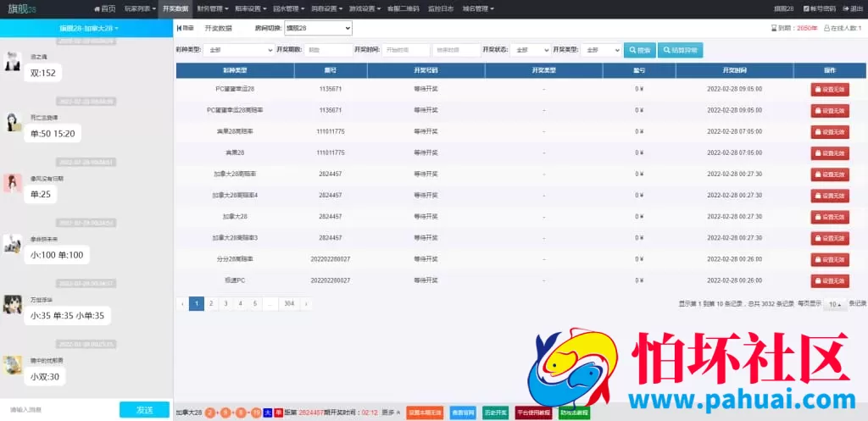Open the 客服二维码 menu item

403,8
